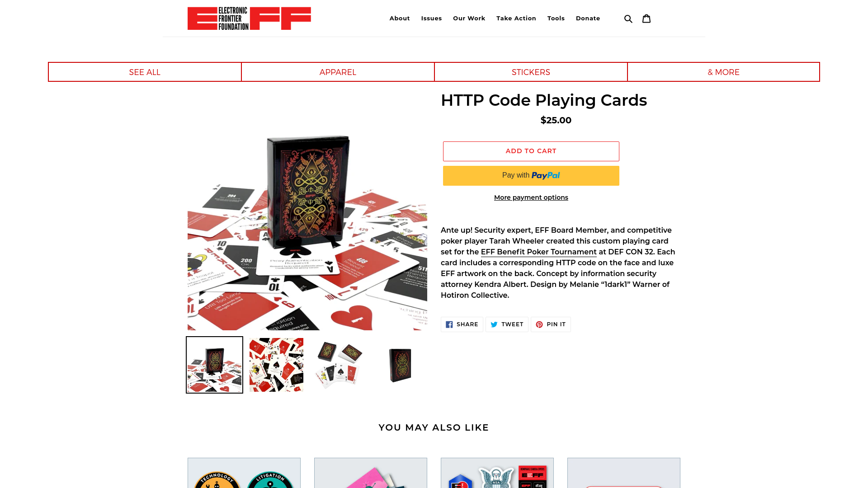Click the Cart icon in the header
The width and height of the screenshot is (868, 488).
coord(646,18)
